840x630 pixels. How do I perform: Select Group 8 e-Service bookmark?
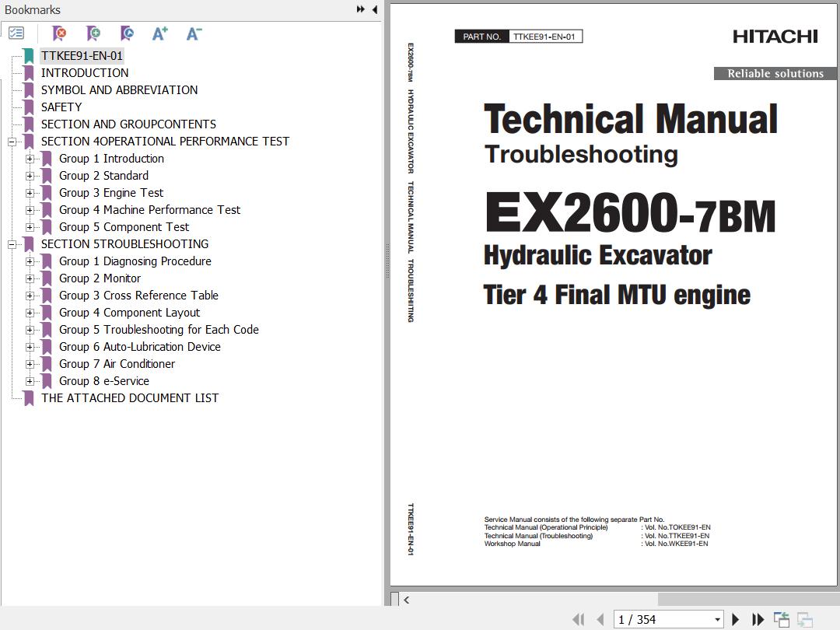(104, 381)
